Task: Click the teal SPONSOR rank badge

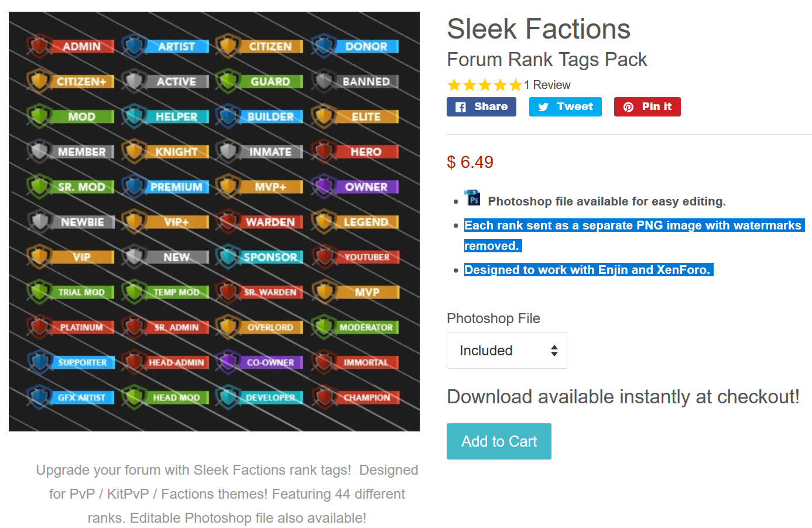Action: point(259,257)
